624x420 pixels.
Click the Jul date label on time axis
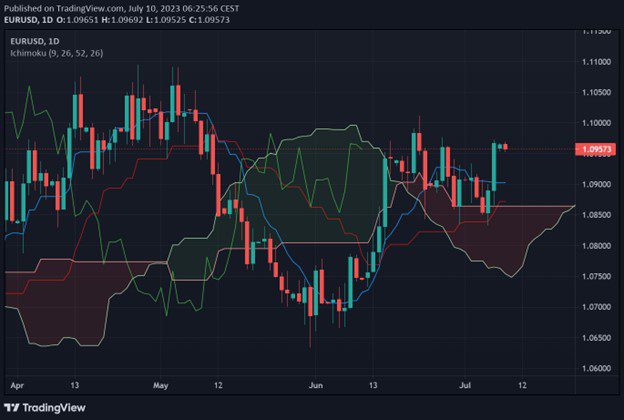click(465, 385)
